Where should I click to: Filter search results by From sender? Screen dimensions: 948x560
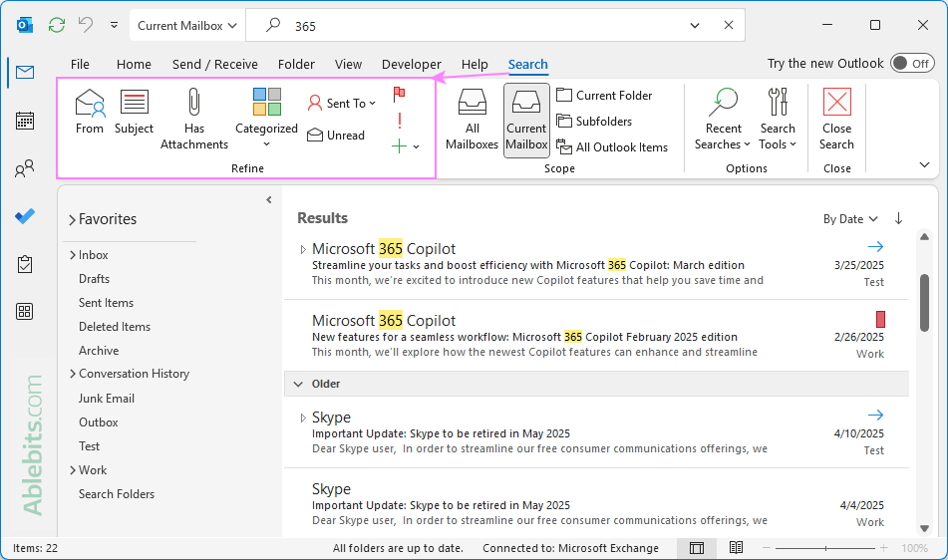coord(90,111)
